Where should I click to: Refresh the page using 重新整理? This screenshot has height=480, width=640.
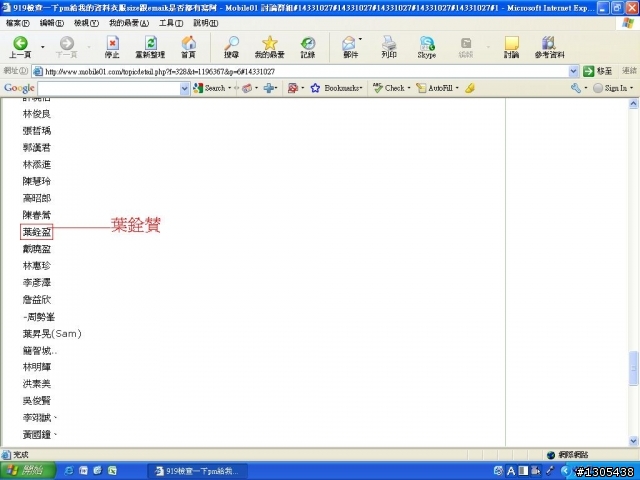pyautogui.click(x=150, y=47)
